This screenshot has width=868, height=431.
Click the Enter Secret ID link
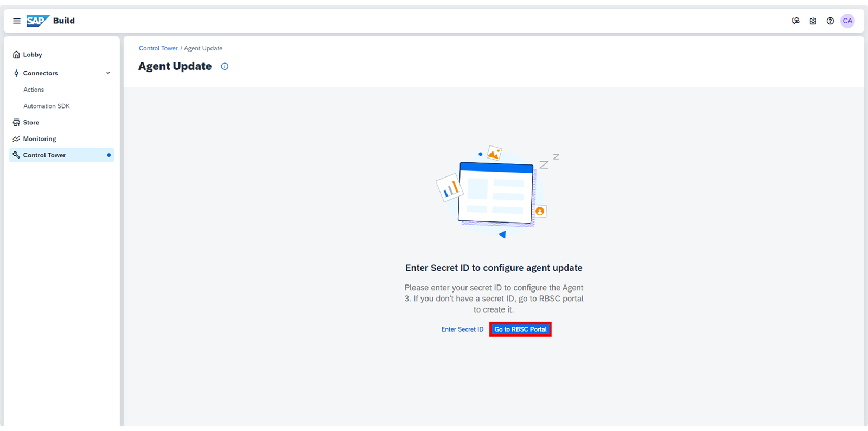[462, 329]
